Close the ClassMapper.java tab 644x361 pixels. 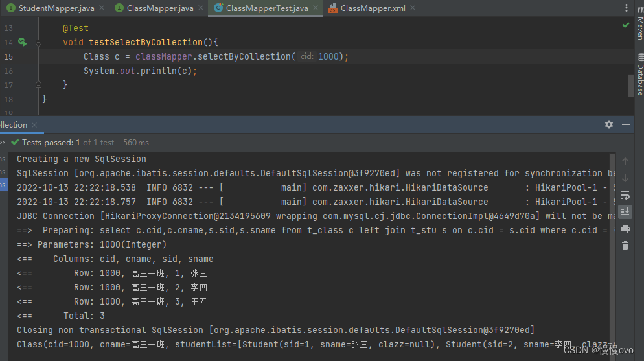click(x=201, y=8)
